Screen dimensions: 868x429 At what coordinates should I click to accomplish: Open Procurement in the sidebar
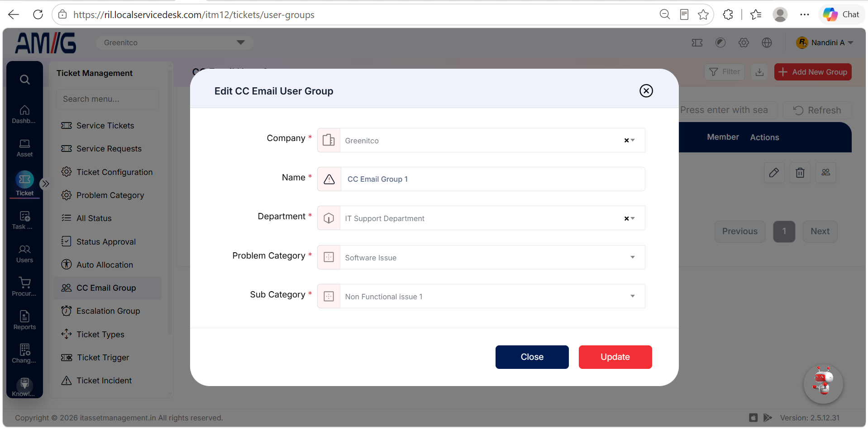[24, 288]
